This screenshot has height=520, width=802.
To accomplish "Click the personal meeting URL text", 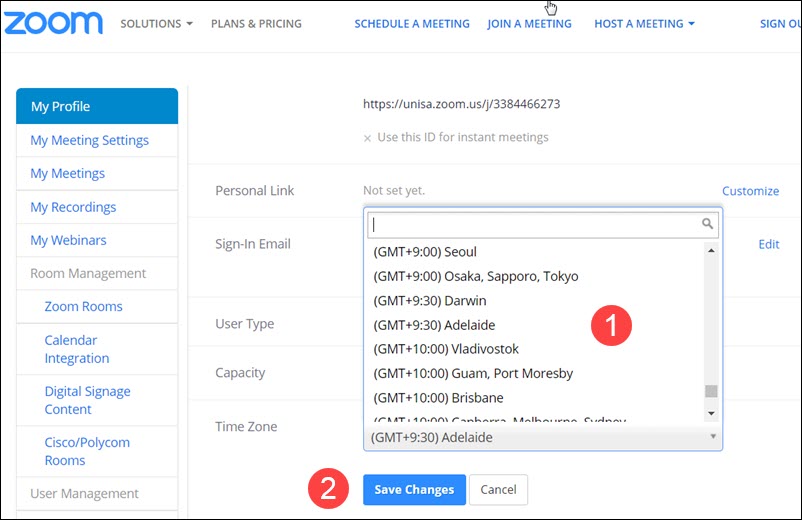I will [x=461, y=104].
